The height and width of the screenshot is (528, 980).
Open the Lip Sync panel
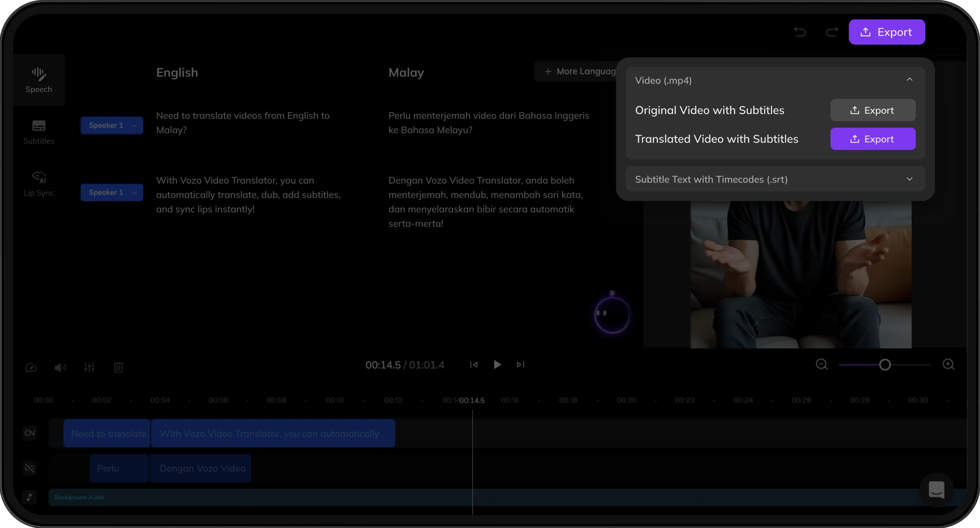point(39,184)
